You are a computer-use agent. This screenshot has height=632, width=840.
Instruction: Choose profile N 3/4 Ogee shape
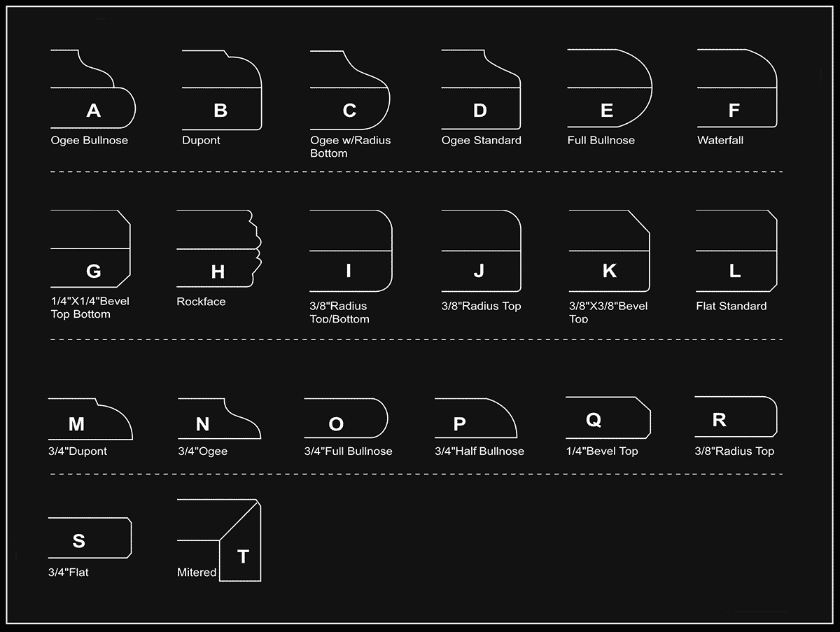click(219, 419)
